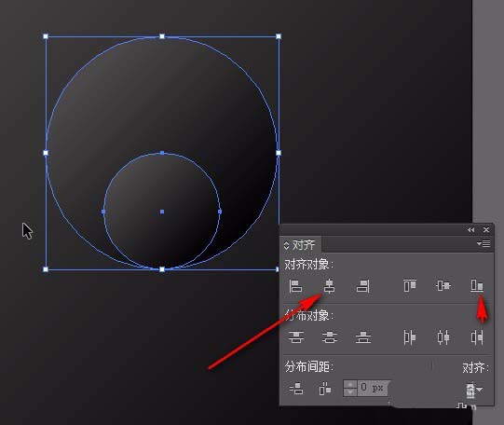Click the horizontal distribute right icon
The height and width of the screenshot is (425, 504).
tap(477, 337)
